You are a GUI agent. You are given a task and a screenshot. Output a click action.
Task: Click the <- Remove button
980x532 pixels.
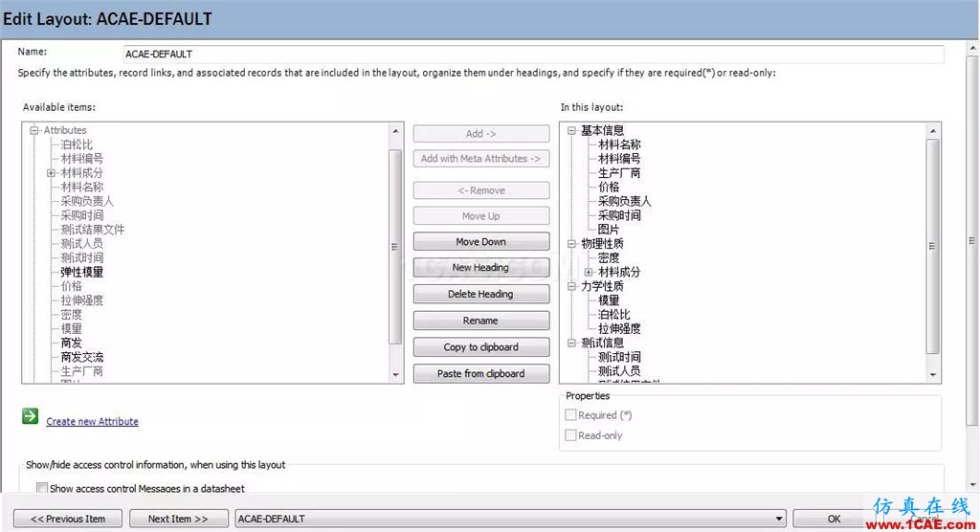(x=480, y=190)
